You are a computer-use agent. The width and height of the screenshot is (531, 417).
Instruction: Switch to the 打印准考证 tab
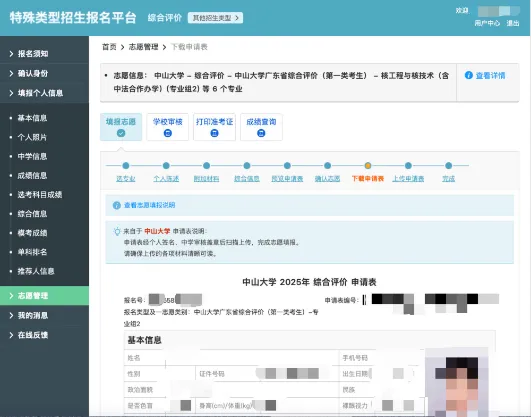(214, 127)
